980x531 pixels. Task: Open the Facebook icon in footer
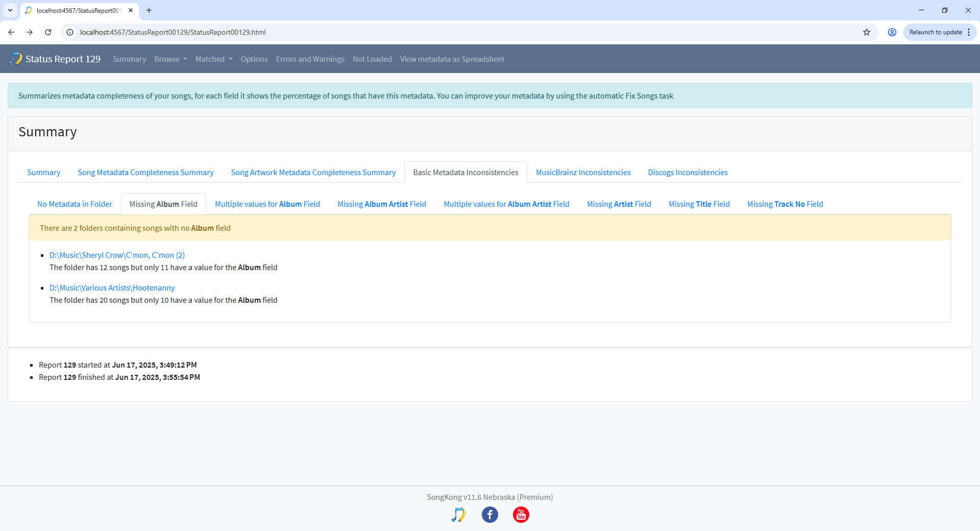tap(490, 515)
